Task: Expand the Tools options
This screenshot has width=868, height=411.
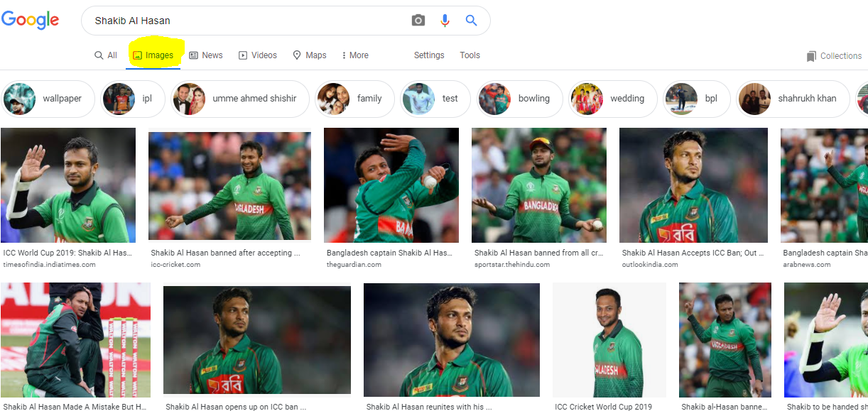Action: click(x=470, y=55)
